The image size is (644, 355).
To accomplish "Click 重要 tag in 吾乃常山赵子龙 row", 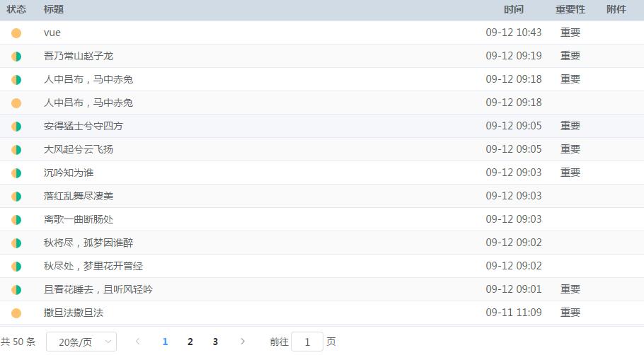I will click(x=570, y=56).
